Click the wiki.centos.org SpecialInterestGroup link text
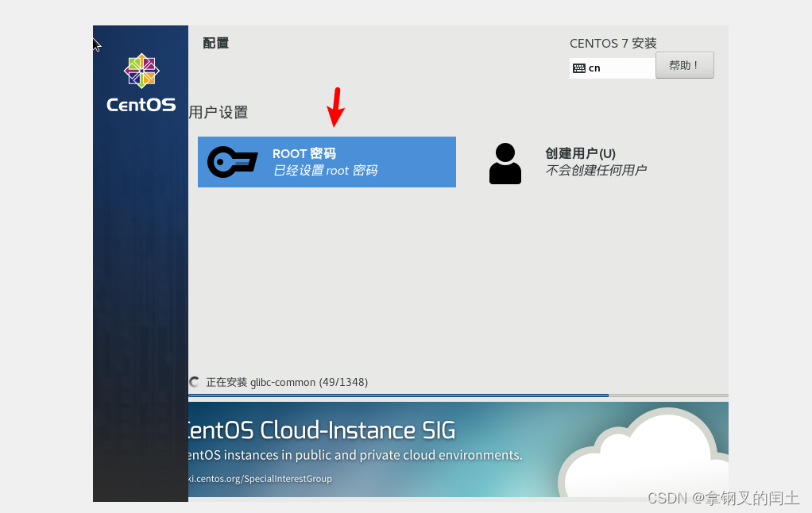The image size is (812, 513). tap(260, 479)
